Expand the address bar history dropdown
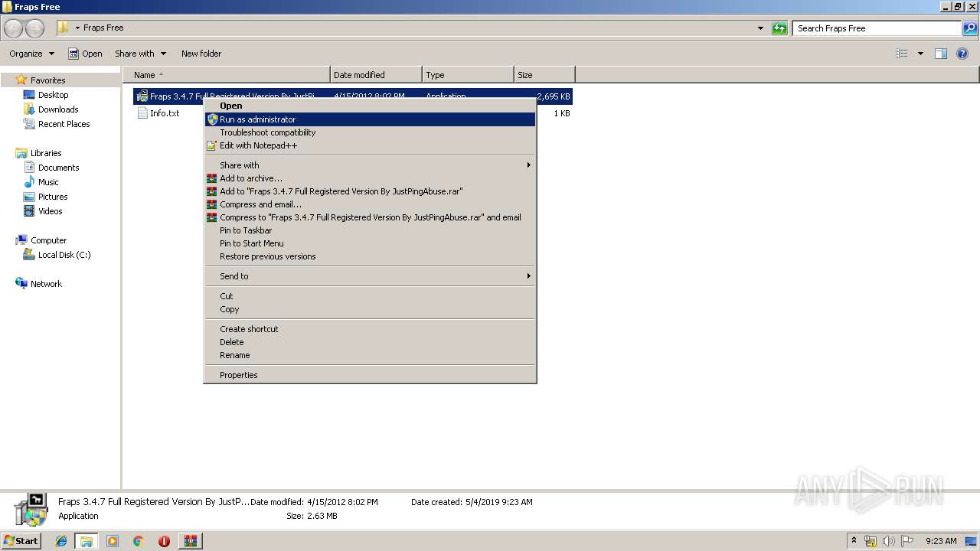980x551 pixels. click(760, 28)
